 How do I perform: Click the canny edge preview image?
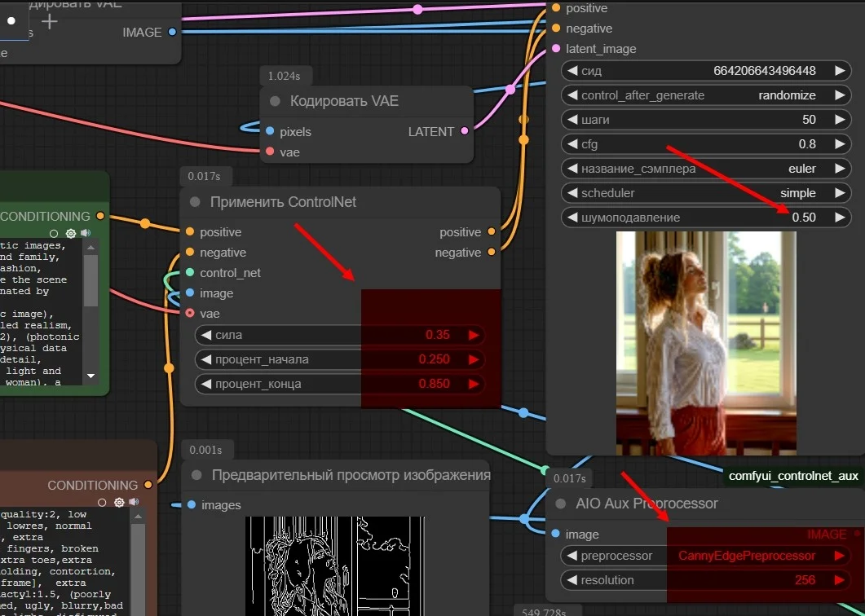tap(335, 565)
